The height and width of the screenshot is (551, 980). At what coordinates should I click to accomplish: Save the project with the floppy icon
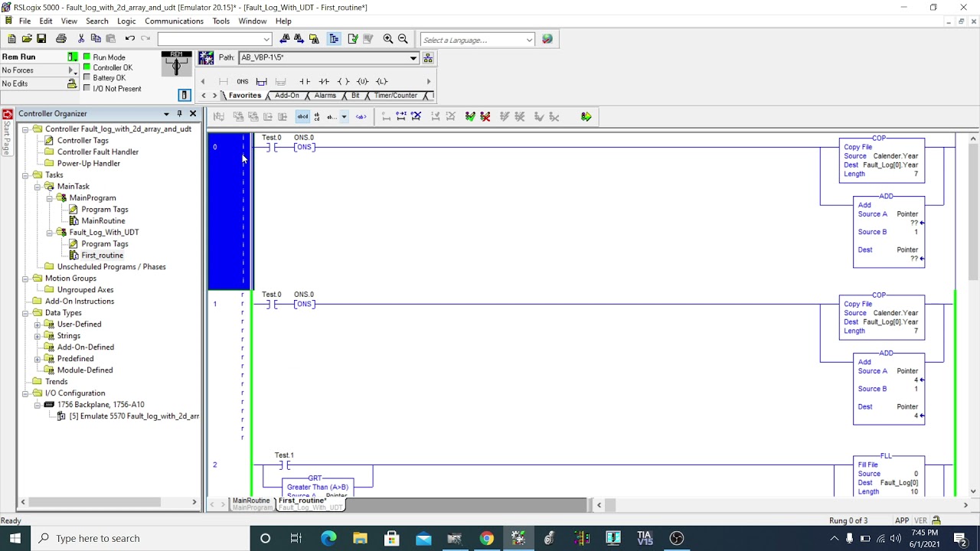pos(41,39)
